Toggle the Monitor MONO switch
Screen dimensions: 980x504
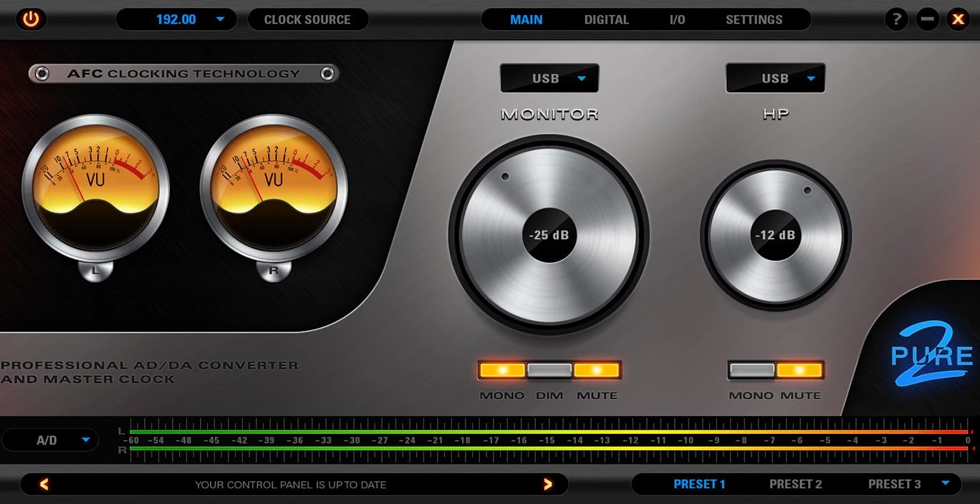coord(502,370)
